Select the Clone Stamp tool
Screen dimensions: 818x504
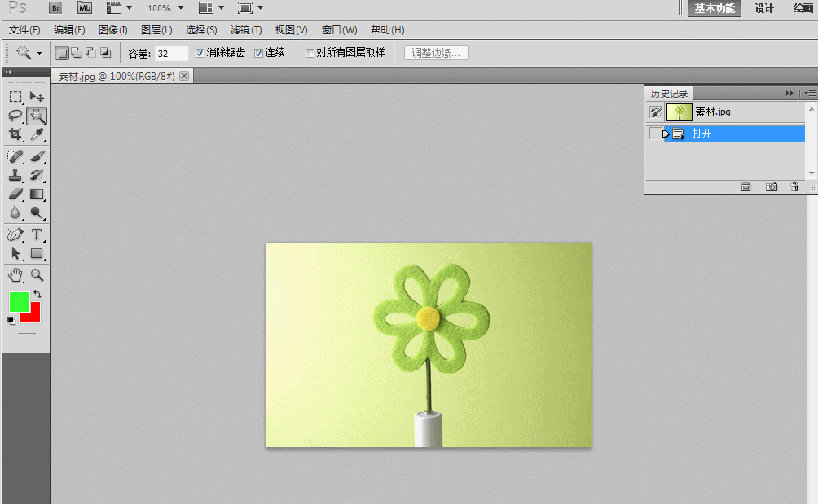15,175
